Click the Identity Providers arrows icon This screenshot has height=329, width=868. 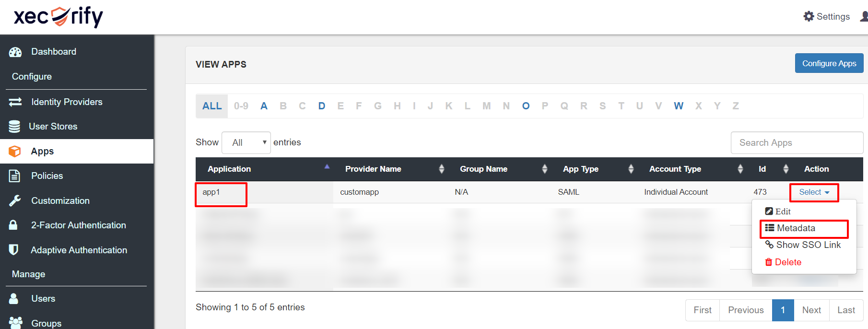pyautogui.click(x=15, y=102)
